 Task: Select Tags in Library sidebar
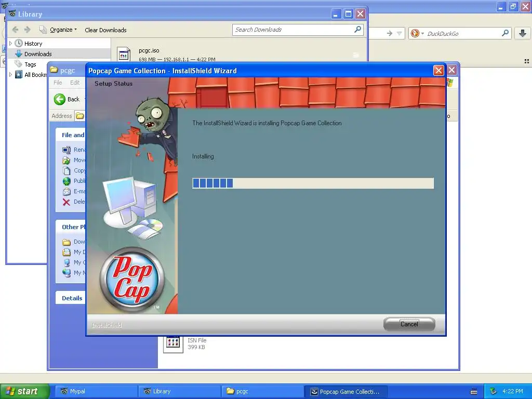click(x=30, y=64)
